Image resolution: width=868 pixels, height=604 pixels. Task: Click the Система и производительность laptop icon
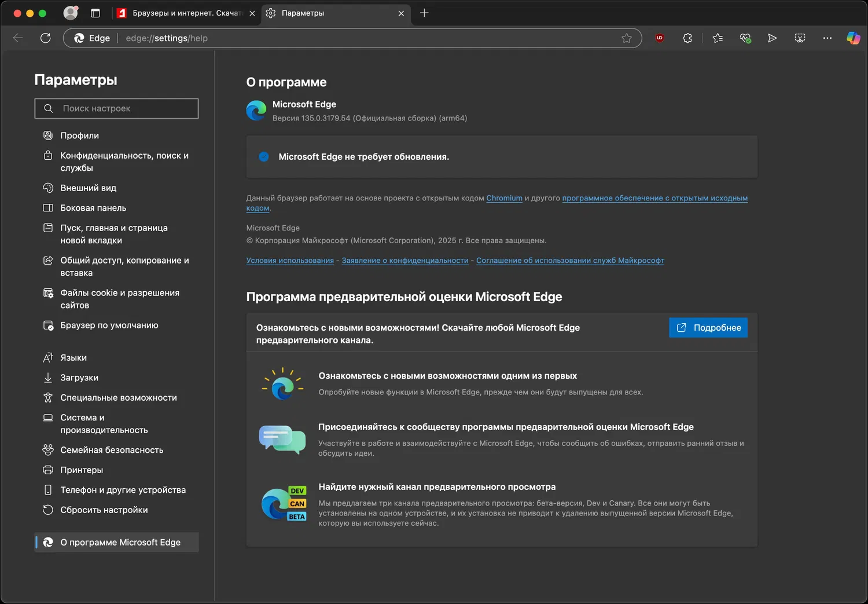click(x=48, y=418)
